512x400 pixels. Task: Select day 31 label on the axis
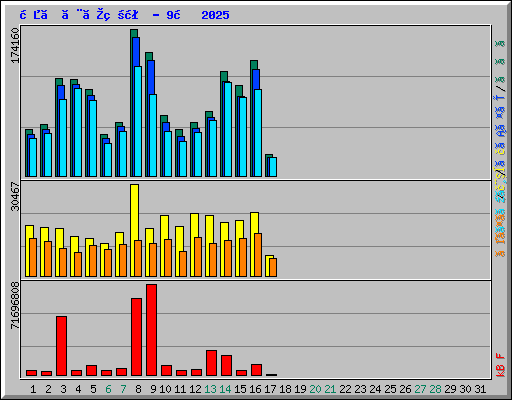point(480,389)
